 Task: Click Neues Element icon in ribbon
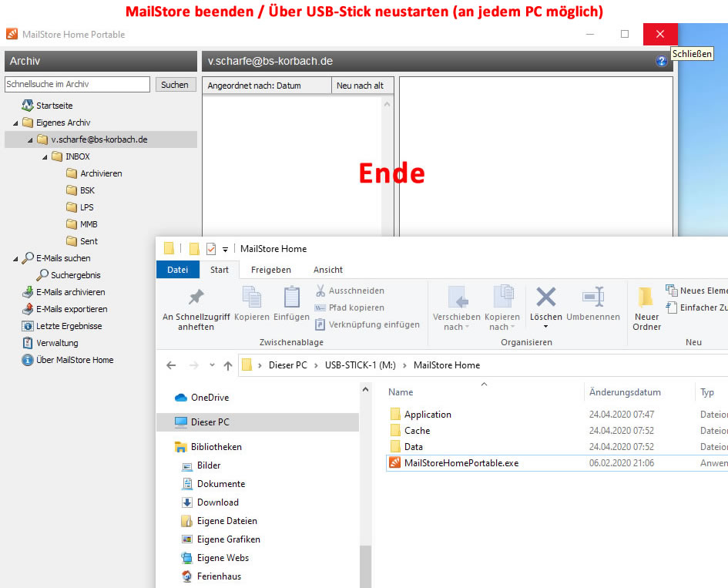tap(671, 291)
